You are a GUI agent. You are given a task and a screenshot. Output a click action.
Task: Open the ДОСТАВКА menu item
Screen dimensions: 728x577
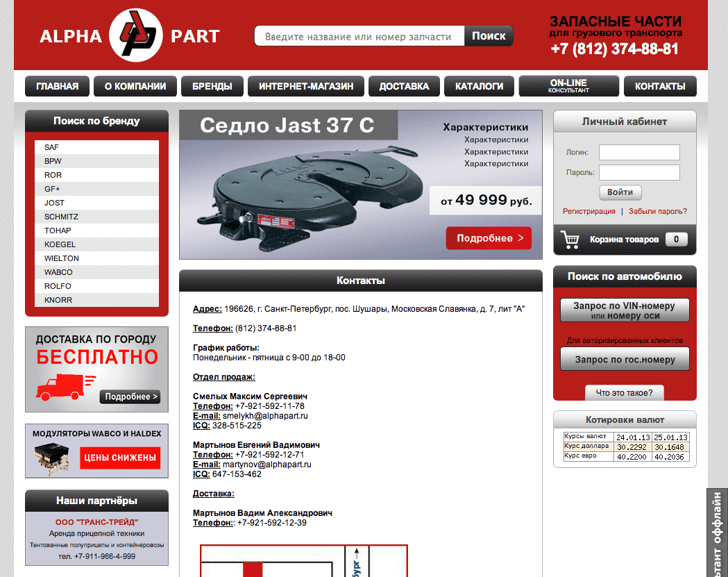[404, 86]
